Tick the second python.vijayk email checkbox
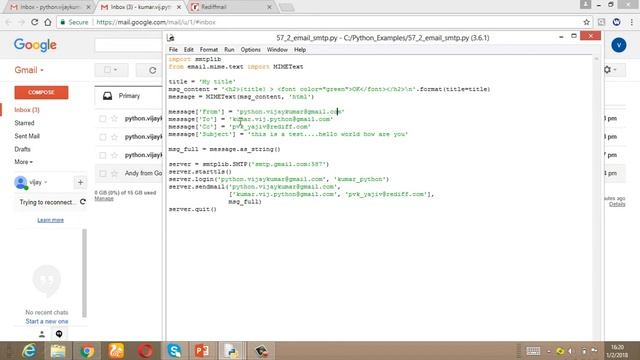Viewport: 640px width, 360px height. (x=103, y=137)
